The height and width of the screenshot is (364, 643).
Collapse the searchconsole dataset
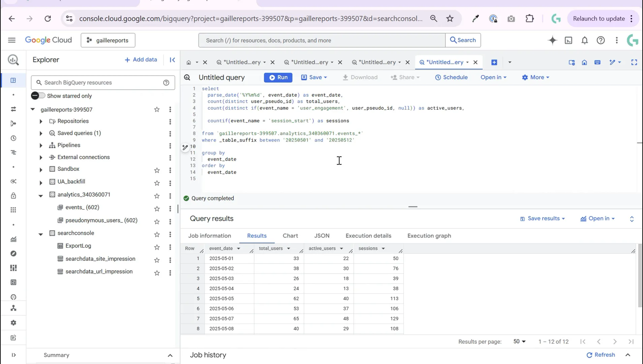pos(41,234)
